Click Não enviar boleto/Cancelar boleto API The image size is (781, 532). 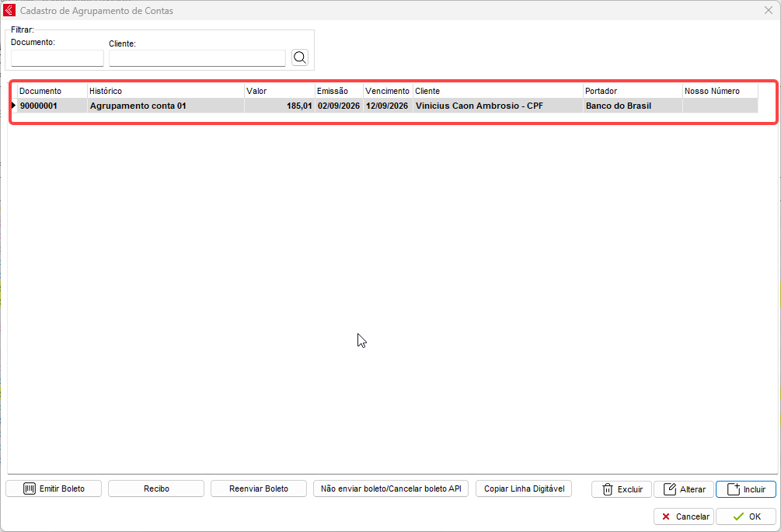click(x=391, y=489)
